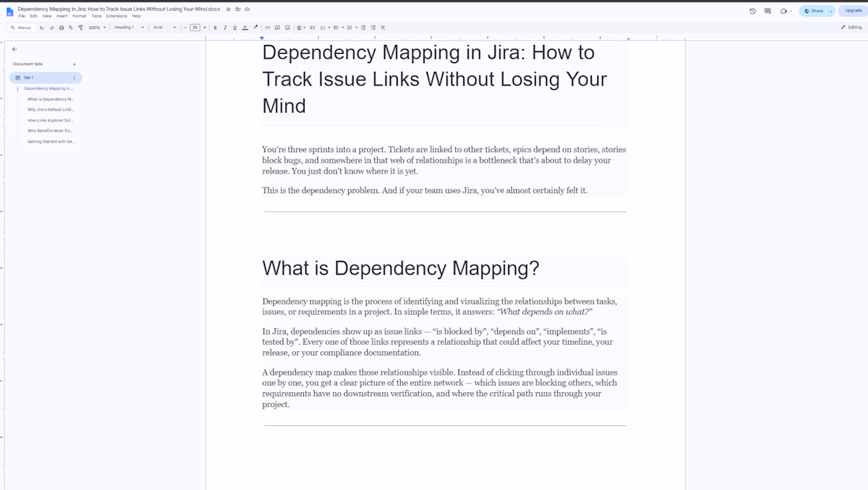Open the Google Docs home icon

coord(9,12)
